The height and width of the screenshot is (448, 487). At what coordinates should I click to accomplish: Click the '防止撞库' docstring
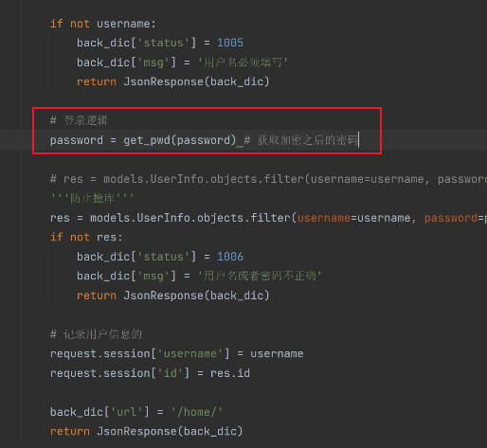(x=92, y=198)
